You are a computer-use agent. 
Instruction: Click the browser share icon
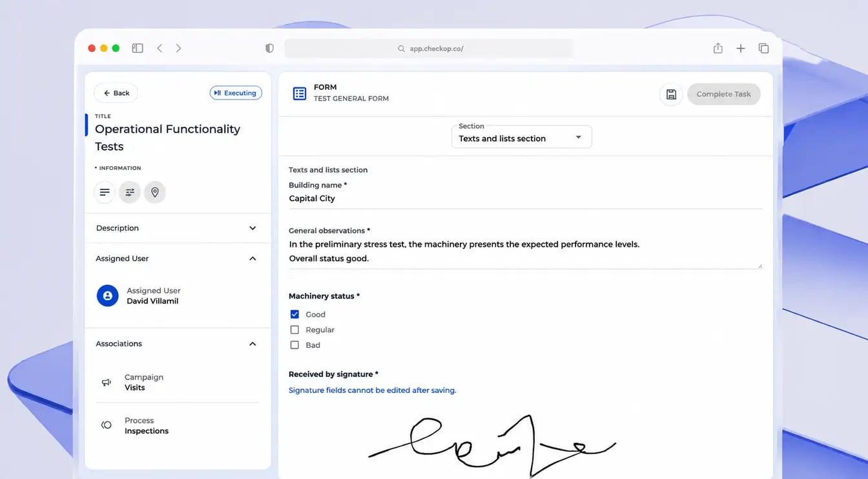point(718,48)
